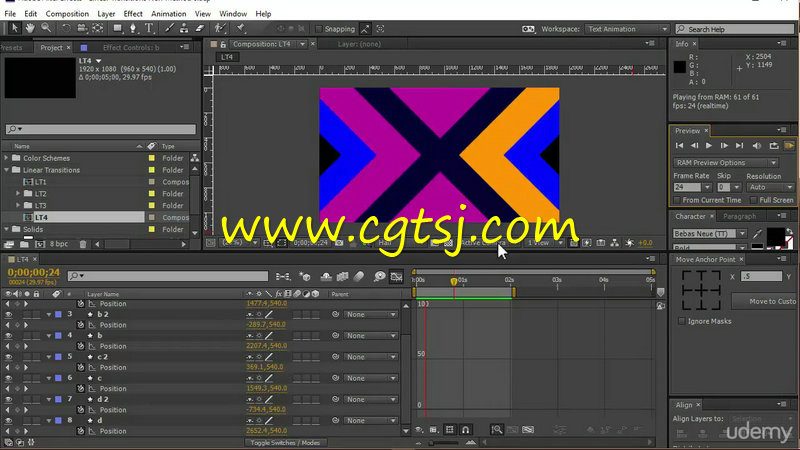This screenshot has height=450, width=800.
Task: Select the Pen tool
Action: [133, 28]
